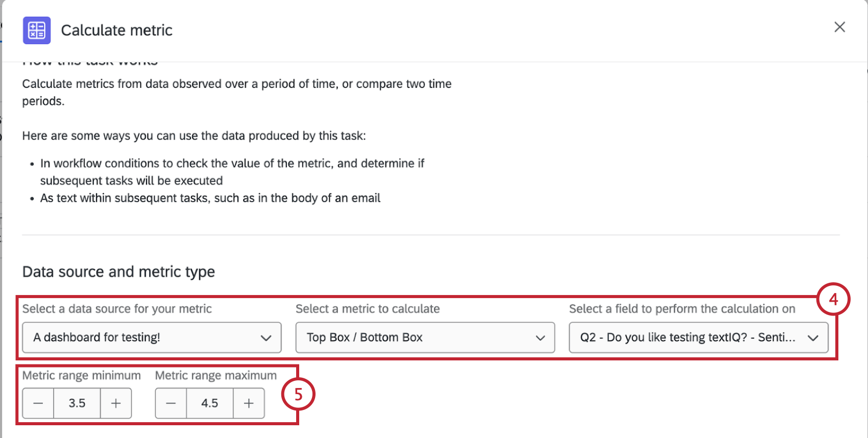The image size is (868, 438).
Task: Open the data source selector showing 'A dashboard for testing!'
Action: coord(151,337)
